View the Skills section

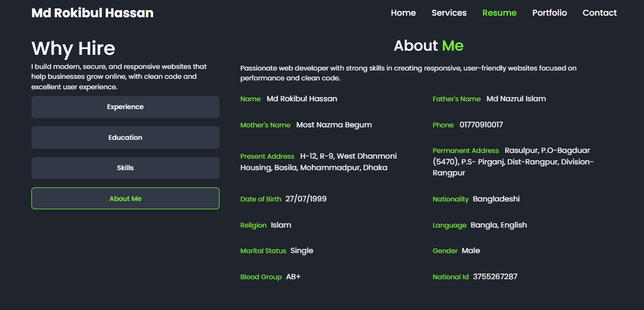point(125,168)
